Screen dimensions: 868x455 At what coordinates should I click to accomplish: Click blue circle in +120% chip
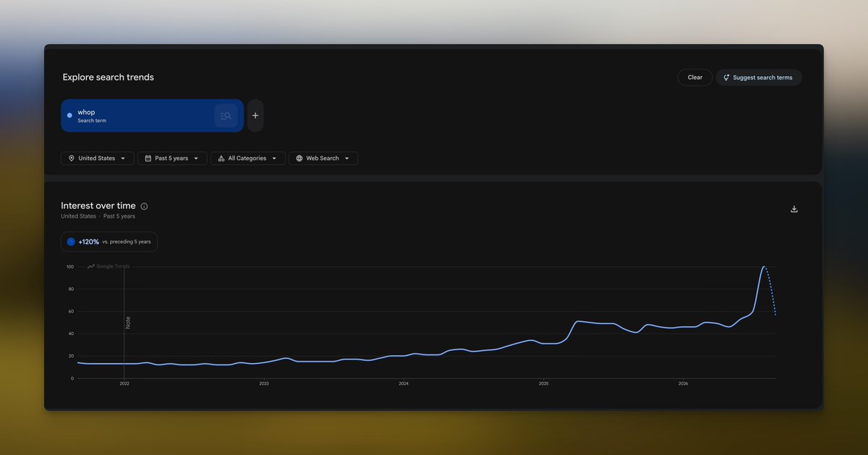71,242
